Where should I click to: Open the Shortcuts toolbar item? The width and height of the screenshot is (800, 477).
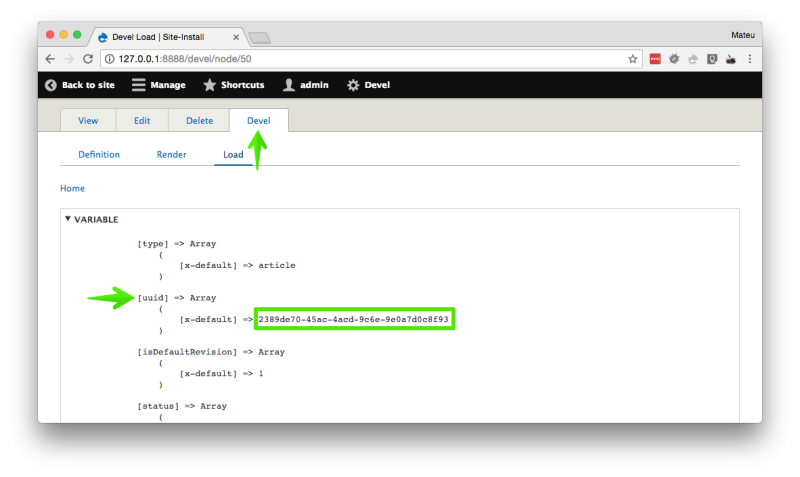234,85
